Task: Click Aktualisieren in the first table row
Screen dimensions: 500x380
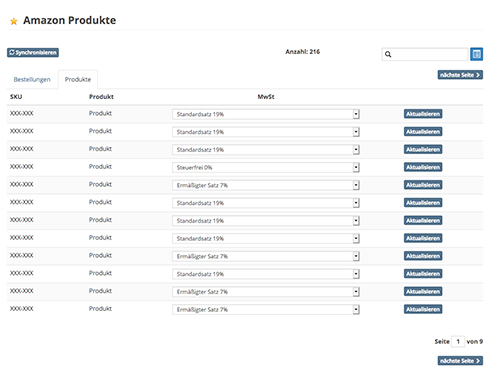Action: coord(423,114)
